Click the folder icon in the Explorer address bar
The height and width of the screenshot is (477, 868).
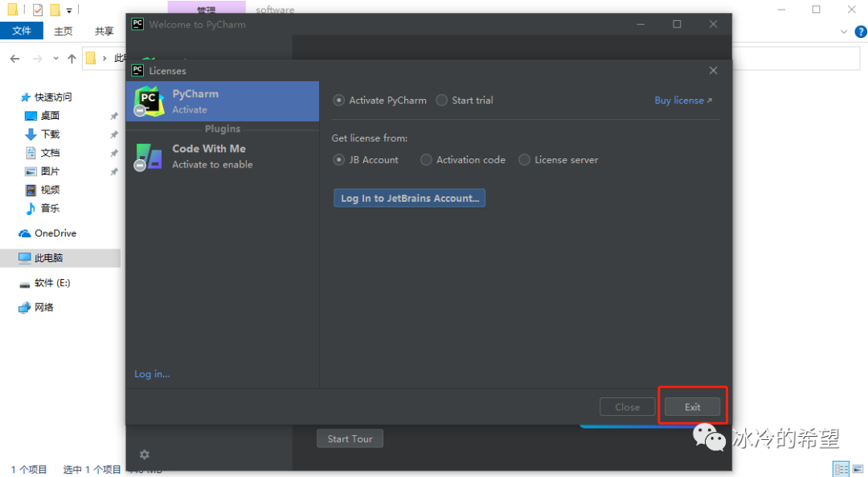click(x=91, y=58)
